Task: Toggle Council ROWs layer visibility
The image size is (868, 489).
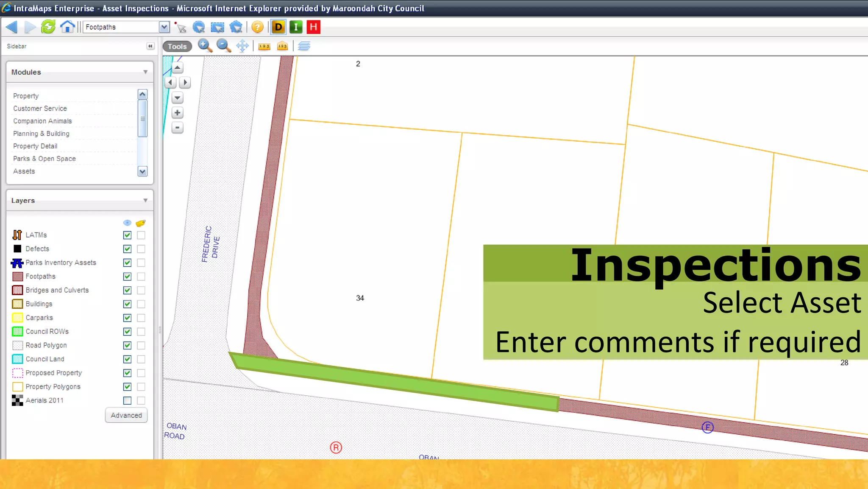Action: (127, 332)
